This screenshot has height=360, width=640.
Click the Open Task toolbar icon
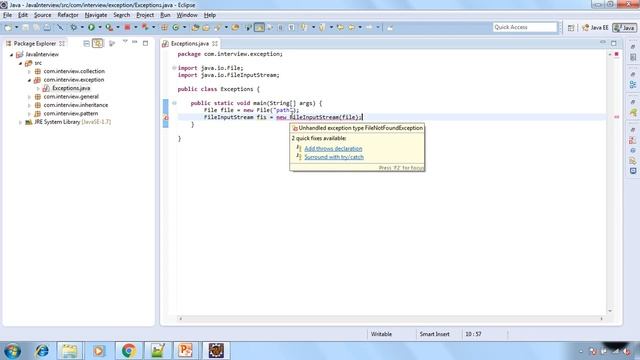click(206, 27)
